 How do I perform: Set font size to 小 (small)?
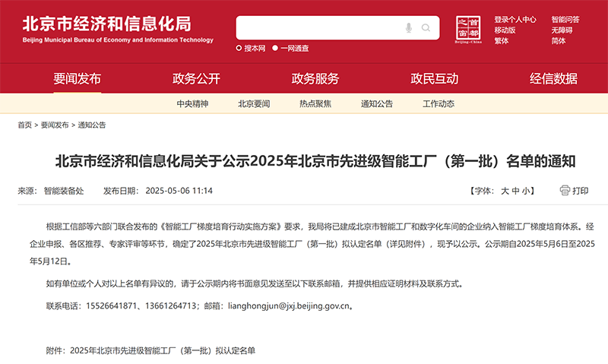click(x=526, y=191)
